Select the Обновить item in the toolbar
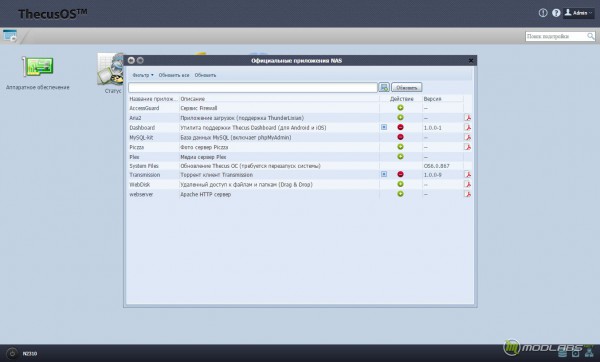This screenshot has height=362, width=600. tap(205, 75)
